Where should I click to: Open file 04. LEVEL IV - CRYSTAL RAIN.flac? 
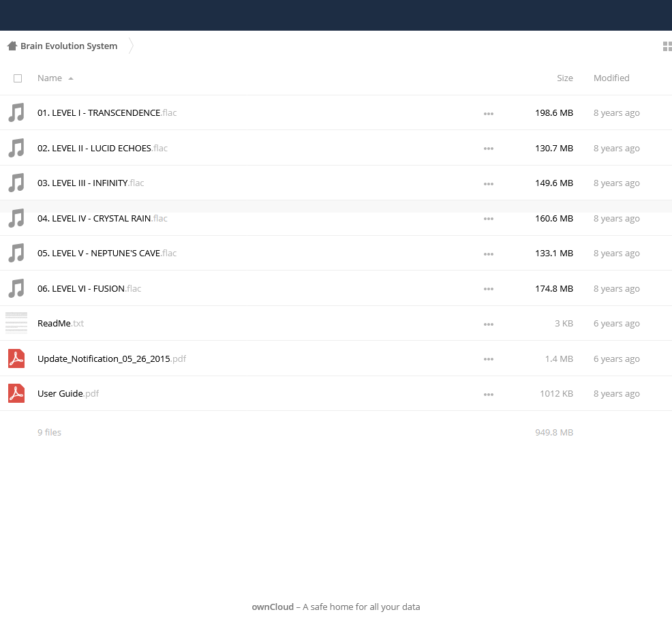(x=102, y=219)
